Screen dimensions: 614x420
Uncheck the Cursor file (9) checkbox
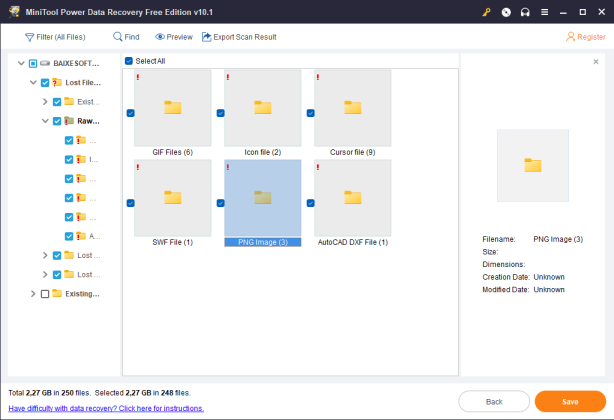point(311,113)
